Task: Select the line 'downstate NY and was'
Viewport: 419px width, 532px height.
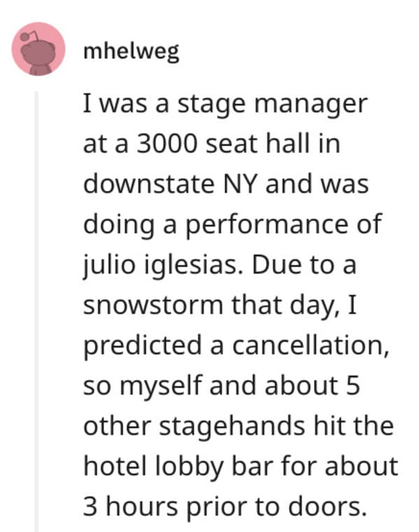Action: click(226, 184)
